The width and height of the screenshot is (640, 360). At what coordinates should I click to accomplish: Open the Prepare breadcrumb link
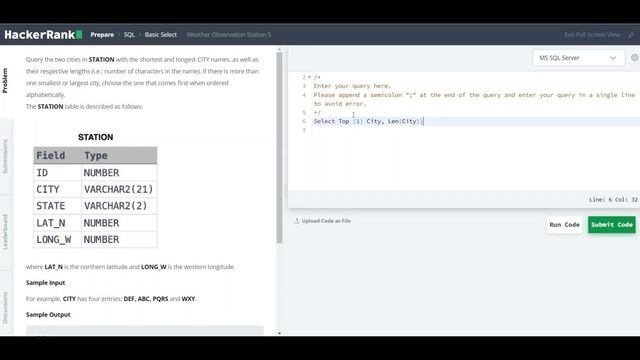(x=102, y=35)
